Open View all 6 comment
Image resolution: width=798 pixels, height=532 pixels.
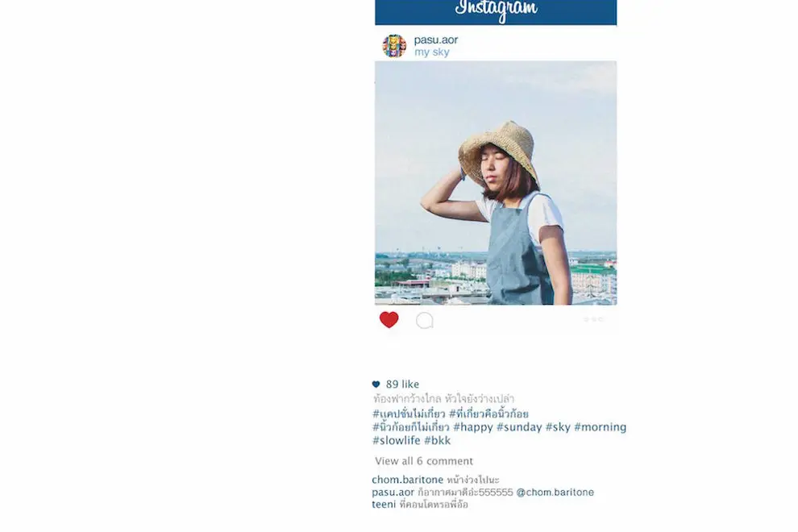[x=424, y=461]
